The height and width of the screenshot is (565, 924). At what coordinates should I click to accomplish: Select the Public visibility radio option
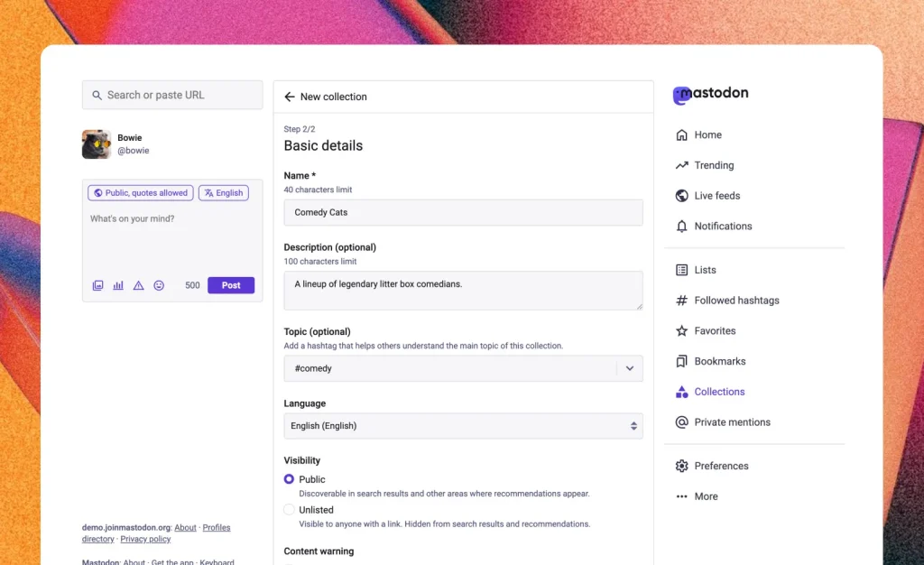pyautogui.click(x=290, y=479)
